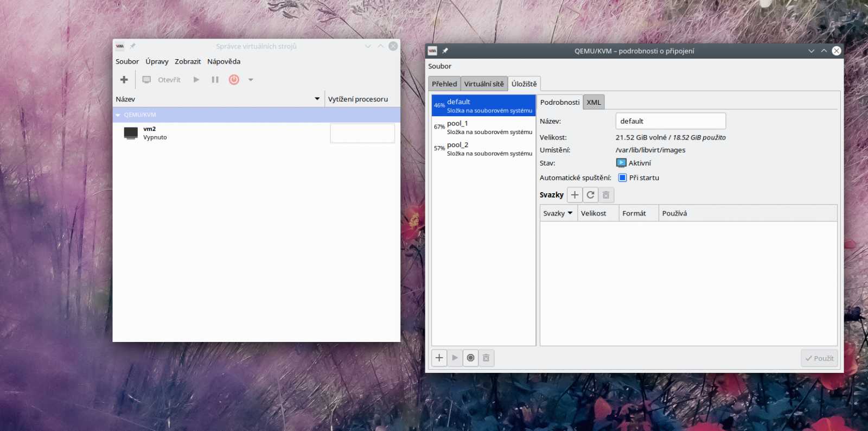Open the Podrobnosti tab
This screenshot has width=868, height=431.
tap(560, 102)
